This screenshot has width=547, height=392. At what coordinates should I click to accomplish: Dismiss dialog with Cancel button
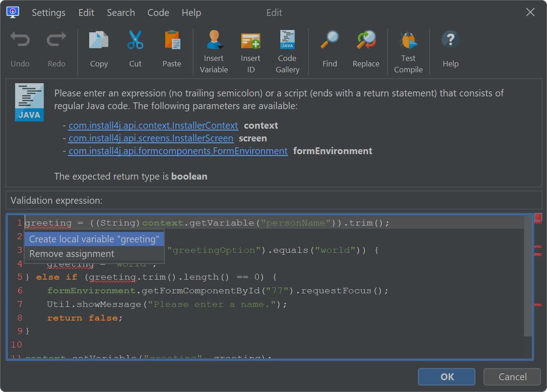click(x=512, y=377)
